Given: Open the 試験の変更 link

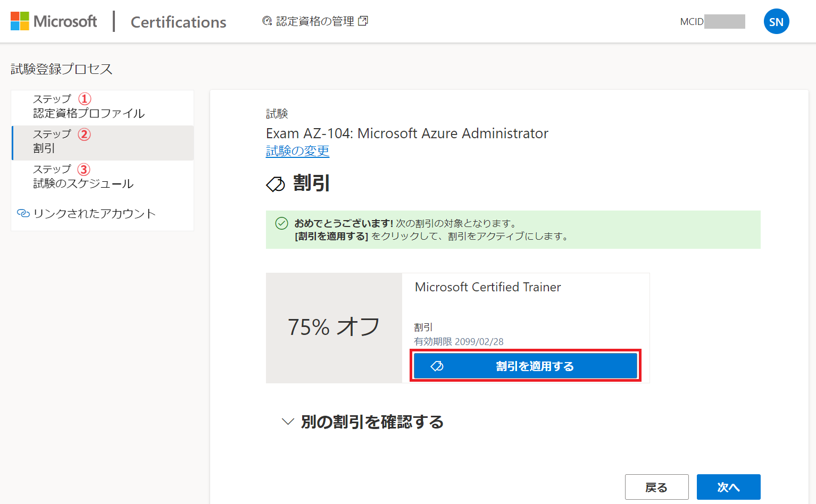Looking at the screenshot, I should click(x=297, y=152).
